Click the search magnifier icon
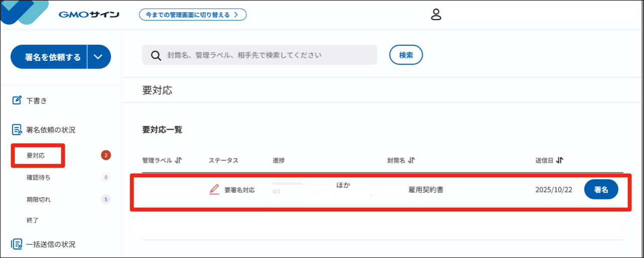The image size is (644, 258). (x=156, y=55)
